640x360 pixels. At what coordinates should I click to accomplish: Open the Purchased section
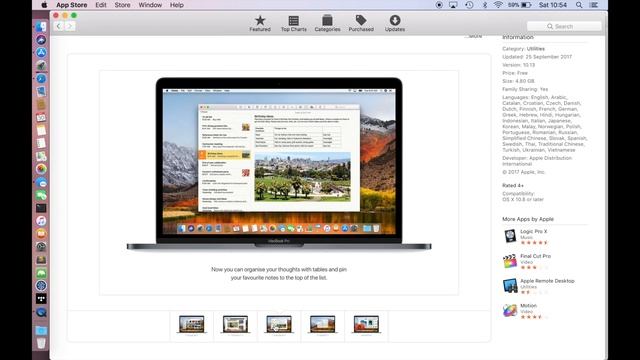coord(361,23)
